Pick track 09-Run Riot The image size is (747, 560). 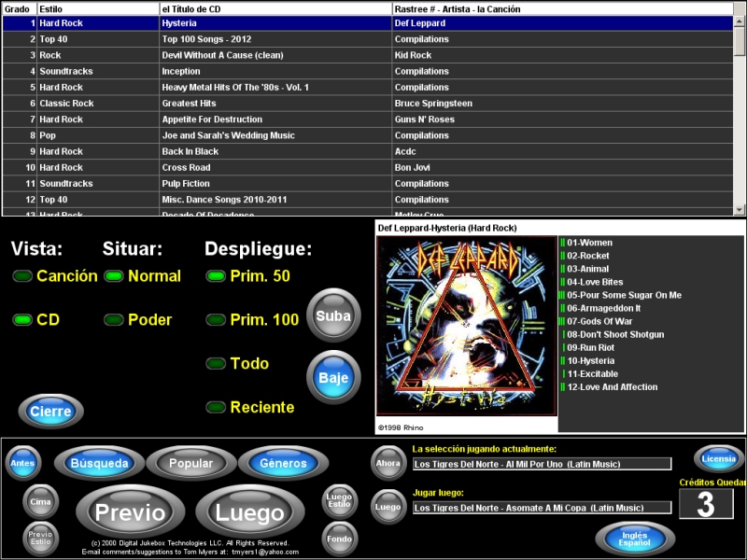[x=591, y=347]
